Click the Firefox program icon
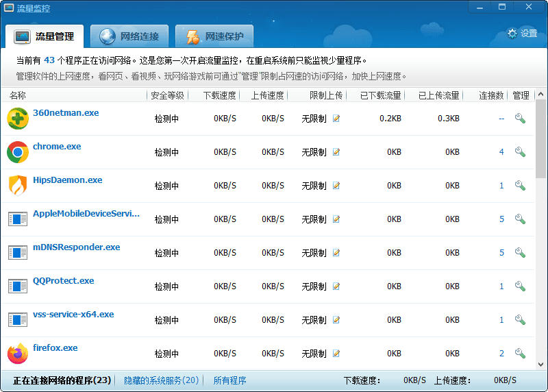The width and height of the screenshot is (548, 392). [18, 354]
